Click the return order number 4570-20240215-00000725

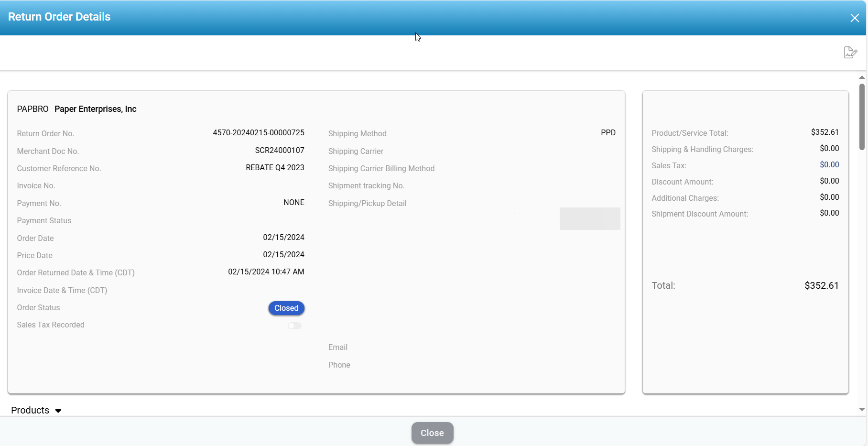point(259,133)
